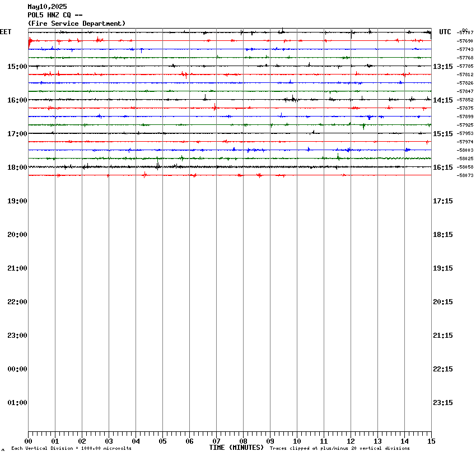The width and height of the screenshot is (476, 456).
Task: Click the DC offset value -57974
Action: [x=465, y=142]
